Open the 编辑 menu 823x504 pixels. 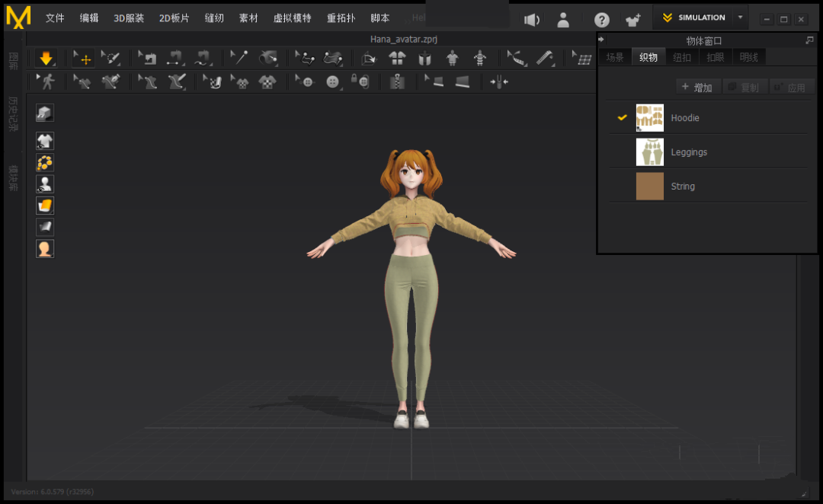(89, 18)
